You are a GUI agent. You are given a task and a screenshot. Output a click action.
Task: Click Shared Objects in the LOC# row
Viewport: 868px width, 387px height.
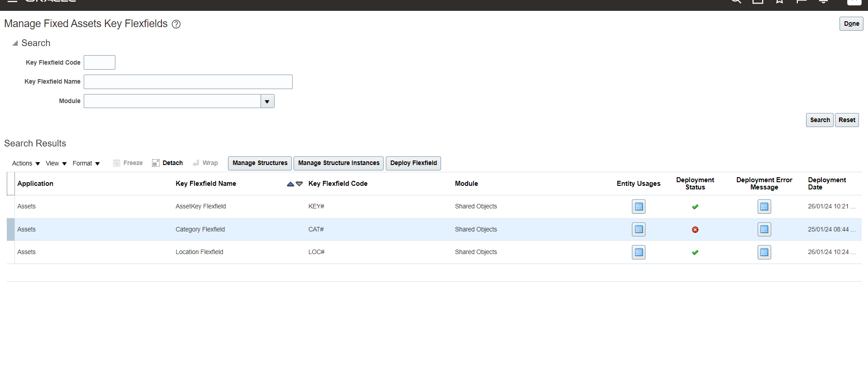pos(476,252)
